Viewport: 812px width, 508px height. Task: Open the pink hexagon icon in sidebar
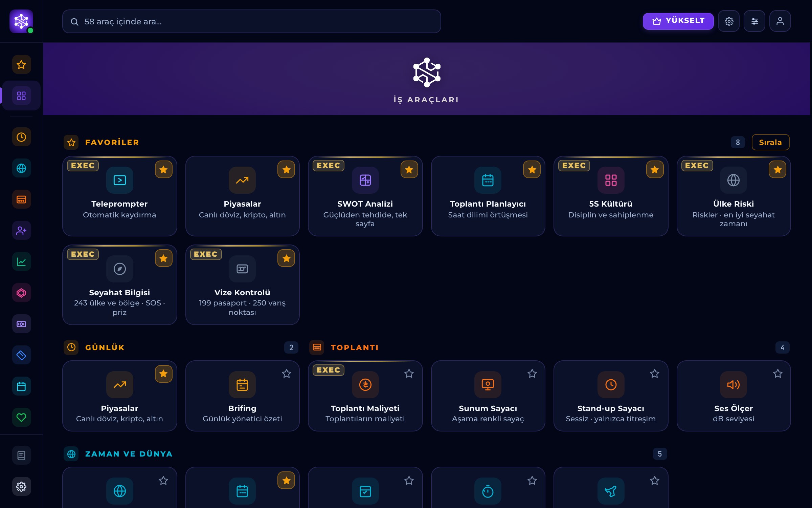[x=21, y=293]
